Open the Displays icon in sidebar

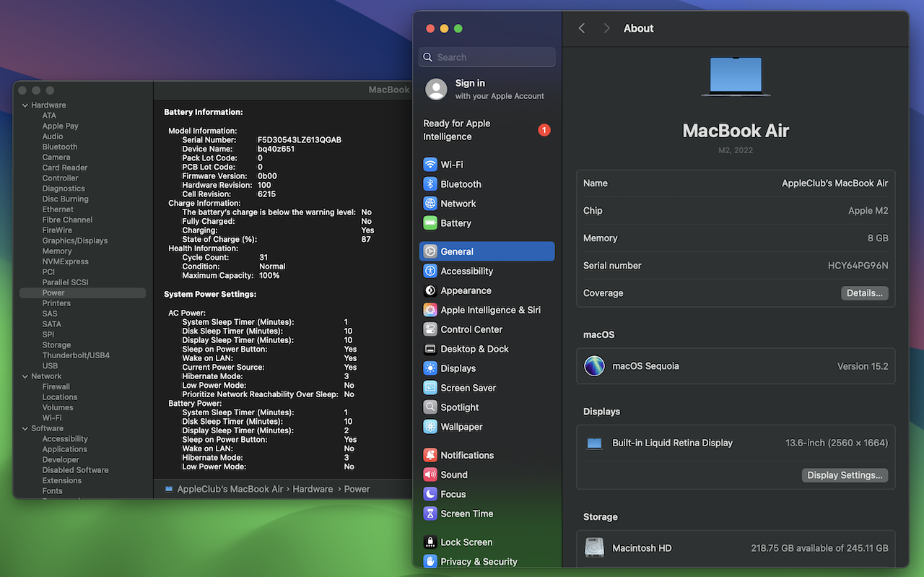430,368
